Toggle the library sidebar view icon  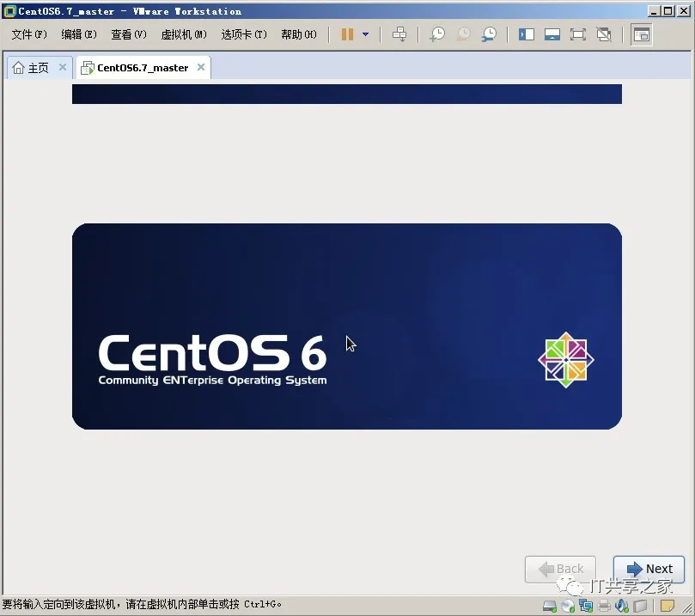(526, 34)
